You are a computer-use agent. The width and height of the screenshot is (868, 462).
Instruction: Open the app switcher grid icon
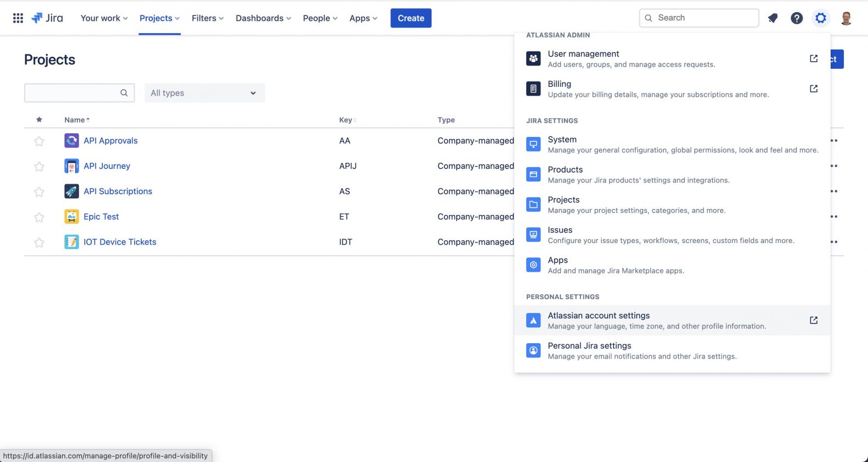[x=18, y=18]
